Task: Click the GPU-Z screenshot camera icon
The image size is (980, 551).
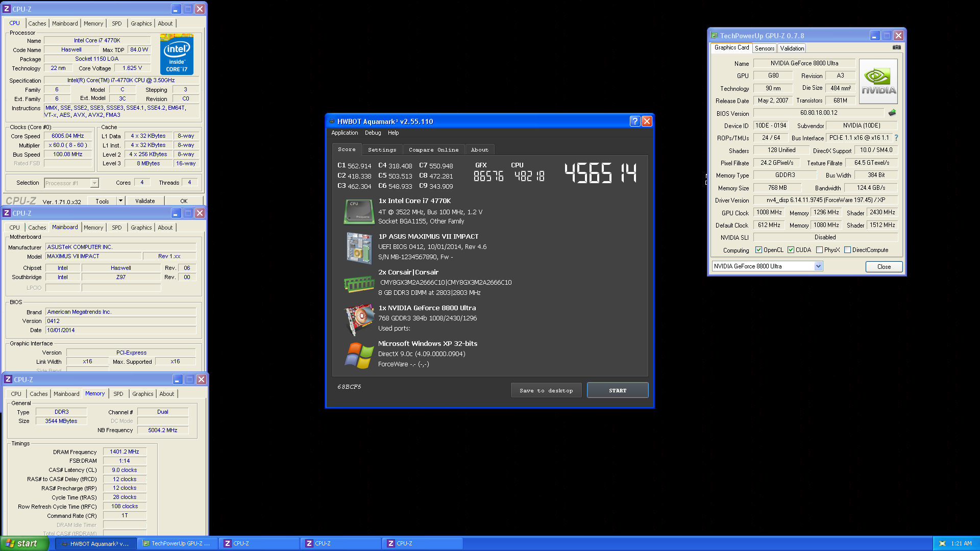Action: click(896, 47)
